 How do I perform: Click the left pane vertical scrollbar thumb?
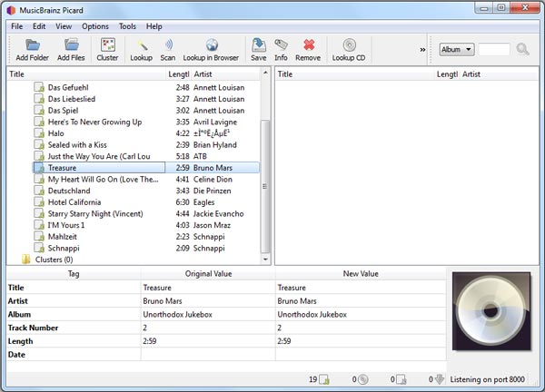tap(265, 186)
